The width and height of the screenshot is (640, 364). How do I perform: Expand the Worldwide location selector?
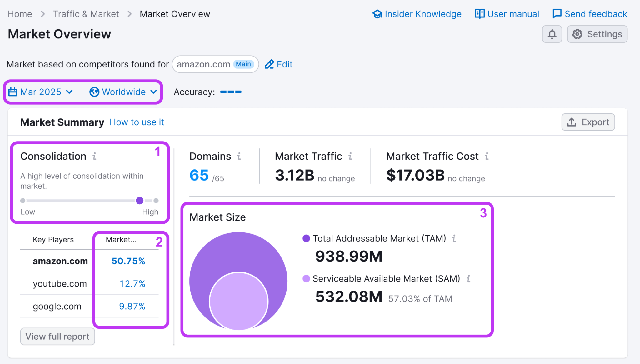tap(124, 92)
